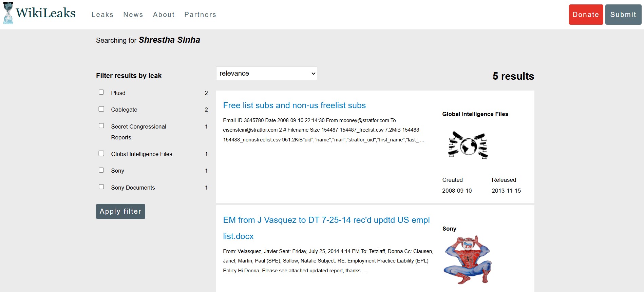Viewport: 644px width, 292px height.
Task: Select the Sony filter checkbox
Action: coord(101,170)
